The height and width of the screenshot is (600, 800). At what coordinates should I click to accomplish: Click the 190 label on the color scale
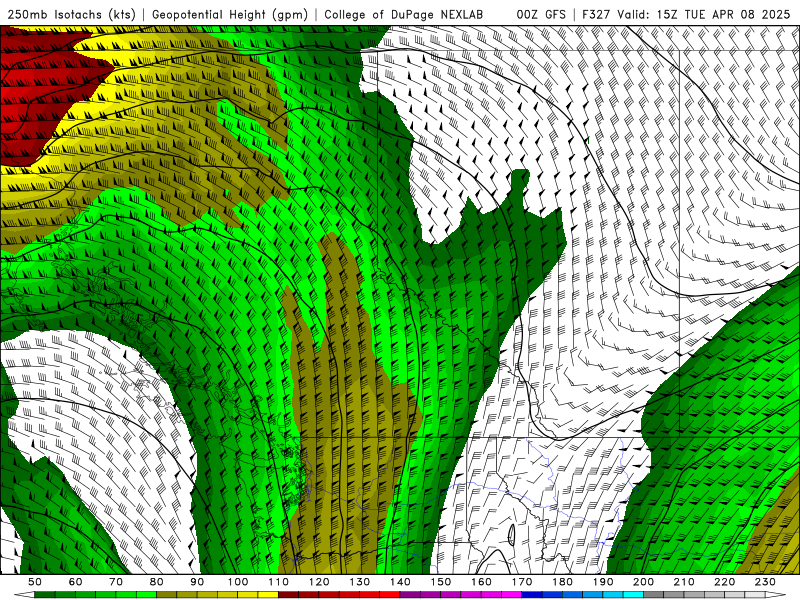tap(603, 582)
